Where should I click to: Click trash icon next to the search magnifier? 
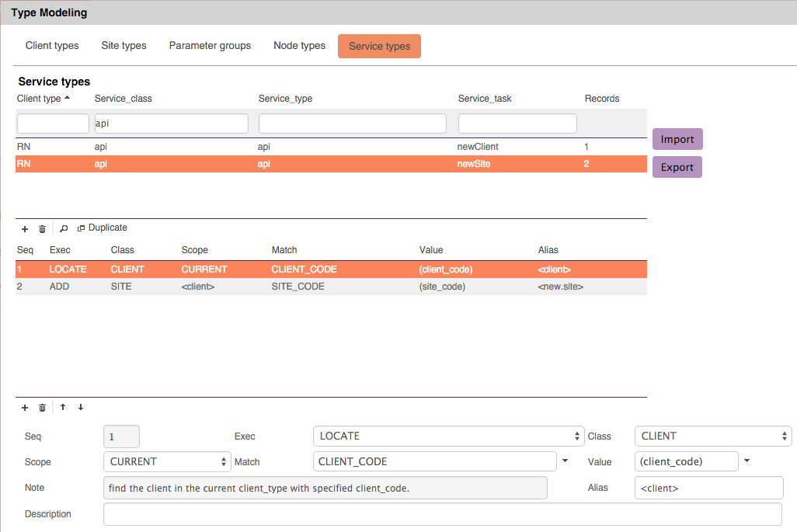point(43,229)
